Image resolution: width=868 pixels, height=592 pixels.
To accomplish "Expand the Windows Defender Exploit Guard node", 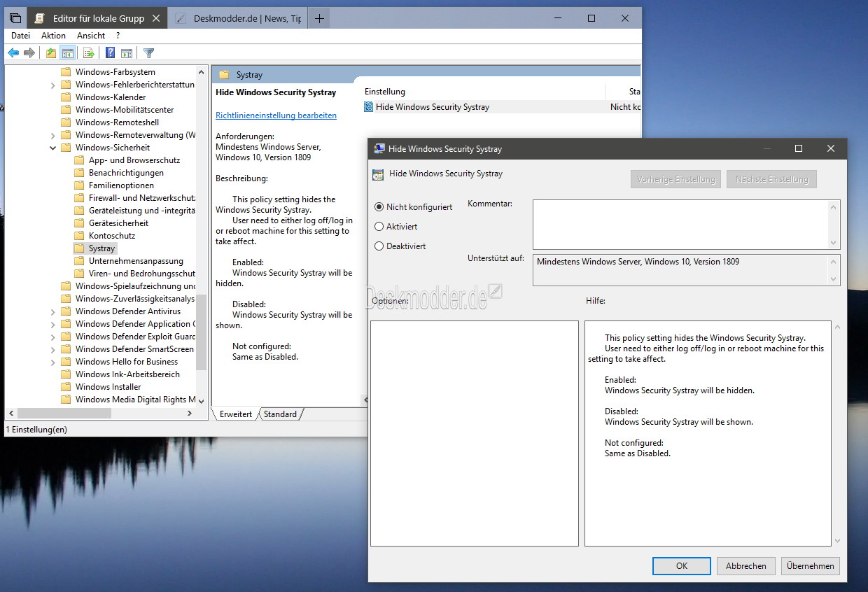I will pyautogui.click(x=53, y=337).
